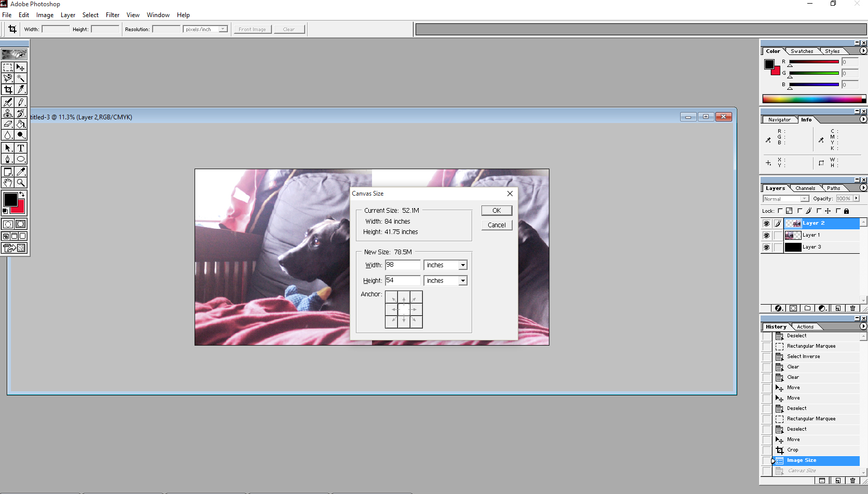Hide Layer 1 using eye icon

(766, 235)
